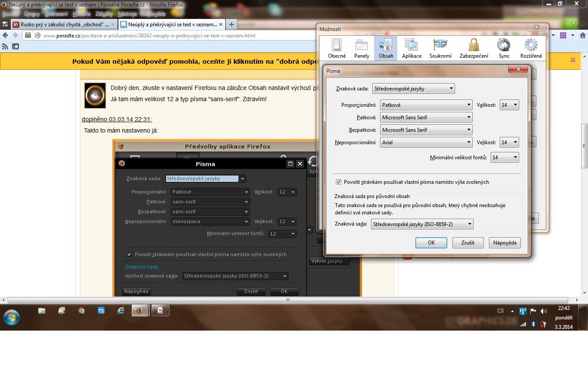This screenshot has width=588, height=390.
Task: Close the yellow notification banner
Action: (573, 60)
